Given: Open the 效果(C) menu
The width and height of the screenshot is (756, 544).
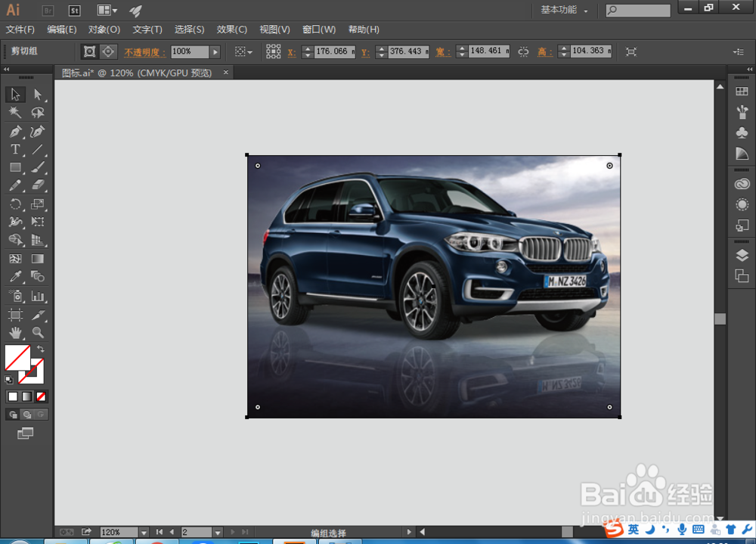Looking at the screenshot, I should (x=231, y=30).
